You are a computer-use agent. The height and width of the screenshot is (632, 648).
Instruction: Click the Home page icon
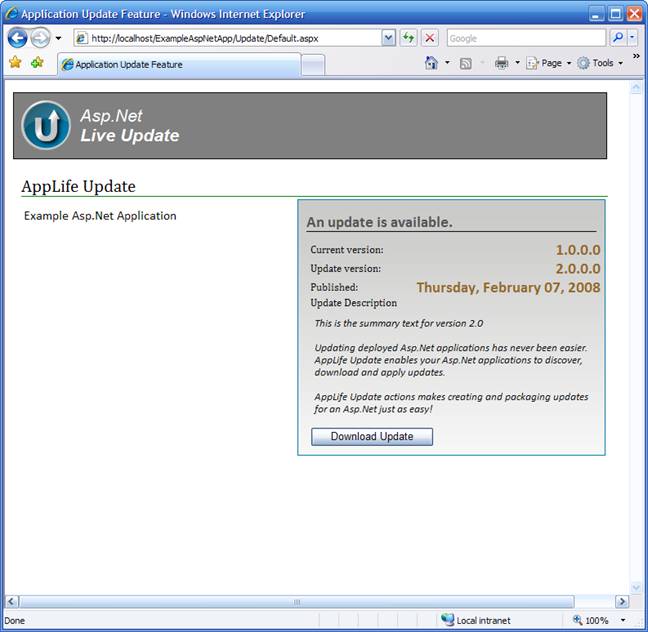click(x=431, y=63)
